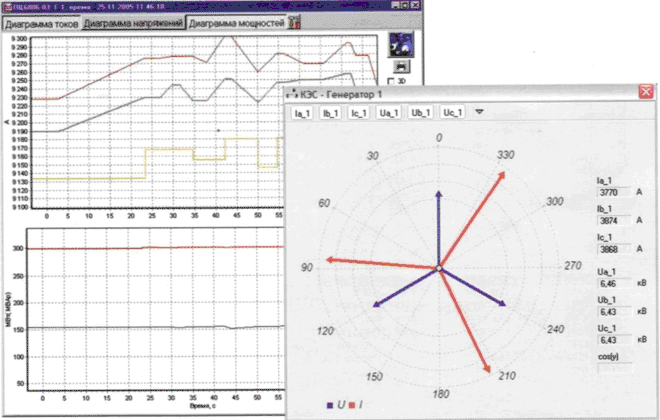Image resolution: width=660 pixels, height=420 pixels.
Task: Expand the dropdown arrow after Uc_1
Action: coord(479,113)
